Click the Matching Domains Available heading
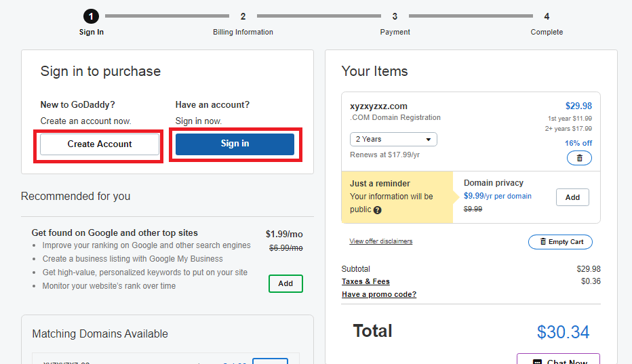632x364 pixels. pyautogui.click(x=100, y=333)
